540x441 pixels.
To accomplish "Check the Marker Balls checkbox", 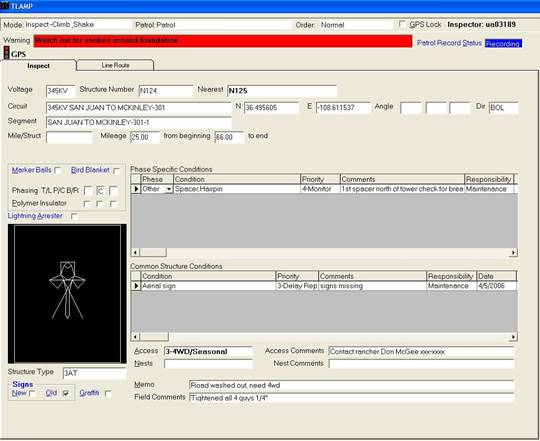I will pos(58,170).
